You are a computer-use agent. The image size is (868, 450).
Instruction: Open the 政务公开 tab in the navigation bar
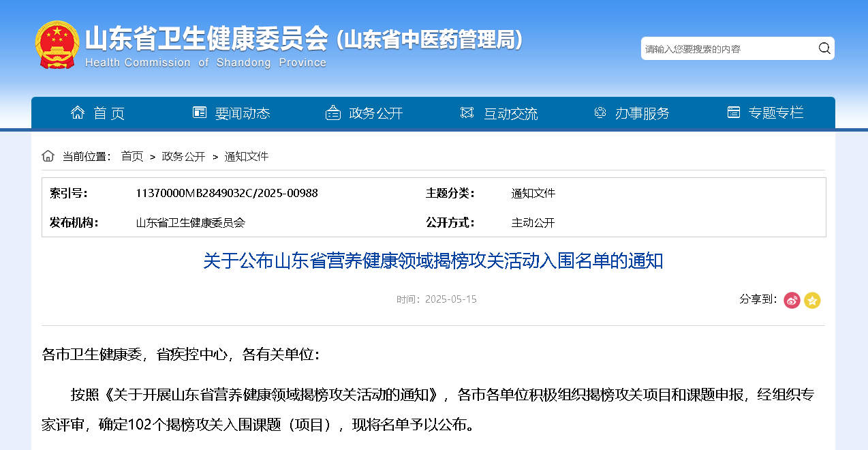click(375, 113)
